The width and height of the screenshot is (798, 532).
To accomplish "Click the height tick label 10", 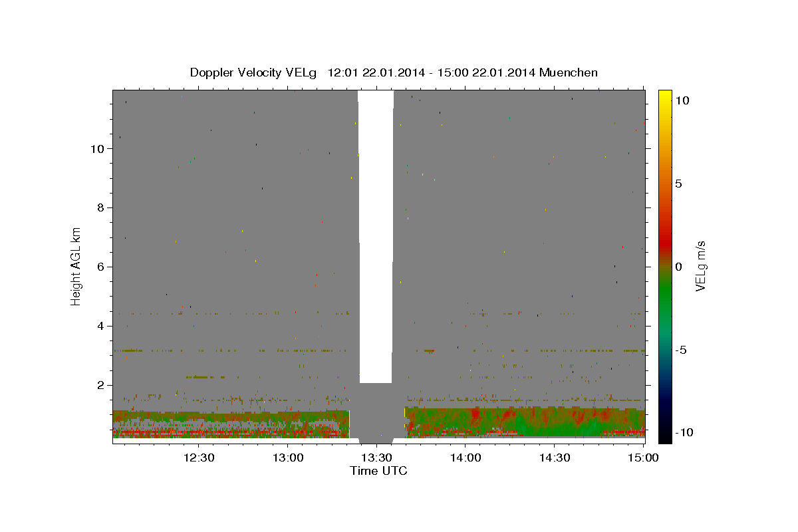I will click(x=96, y=149).
